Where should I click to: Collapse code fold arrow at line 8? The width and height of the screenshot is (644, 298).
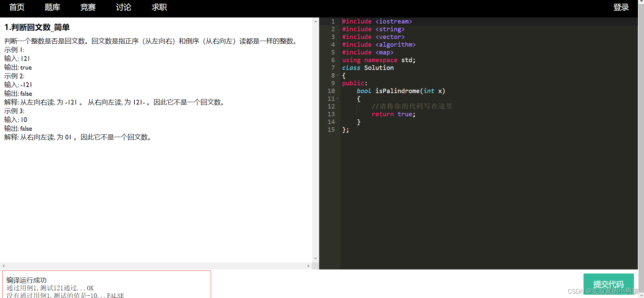338,76
